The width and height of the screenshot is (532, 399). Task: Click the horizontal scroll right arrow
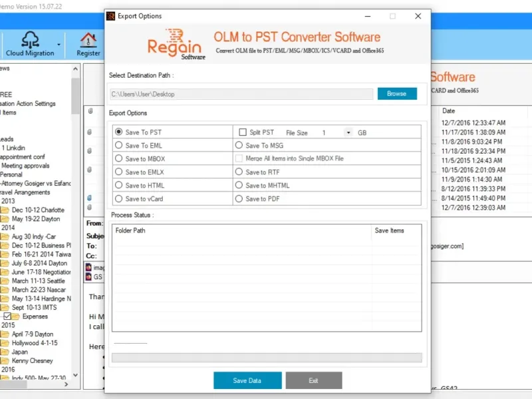coord(66,384)
